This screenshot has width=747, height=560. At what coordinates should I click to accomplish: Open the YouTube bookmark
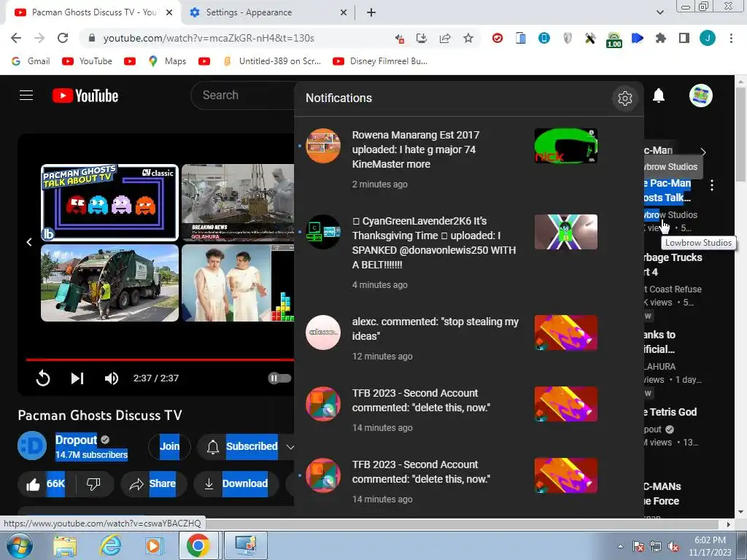click(88, 61)
